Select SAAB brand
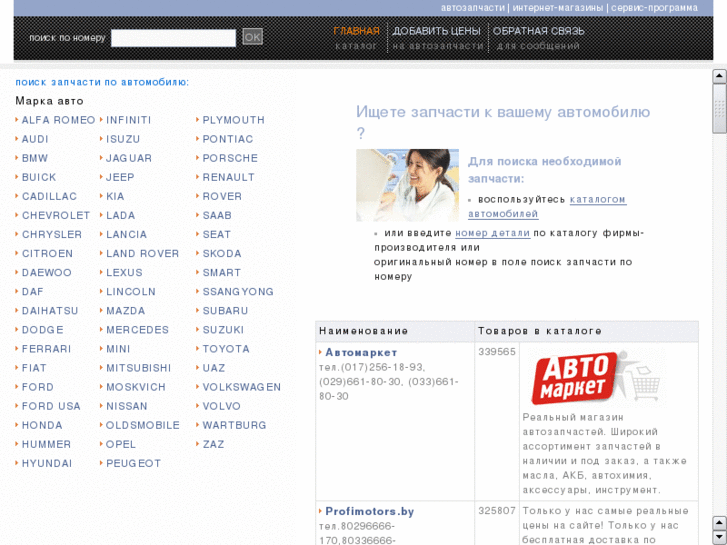 pyautogui.click(x=217, y=215)
